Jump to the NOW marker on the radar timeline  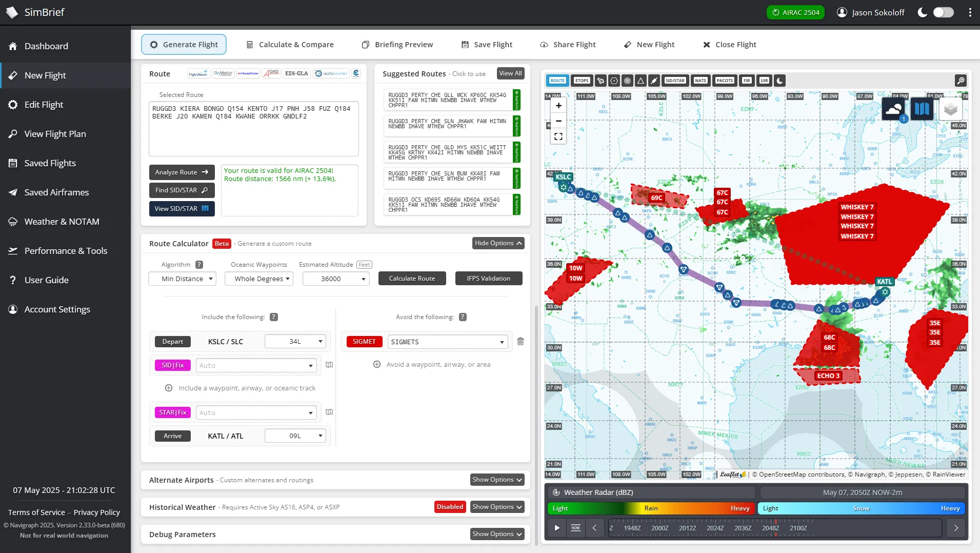coord(575,527)
